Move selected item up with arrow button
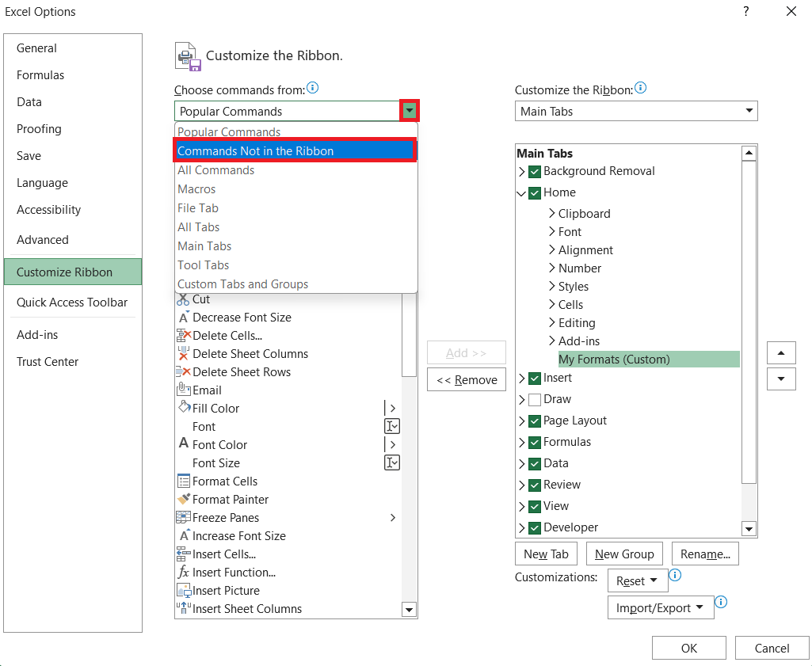This screenshot has height=666, width=812. coord(781,353)
